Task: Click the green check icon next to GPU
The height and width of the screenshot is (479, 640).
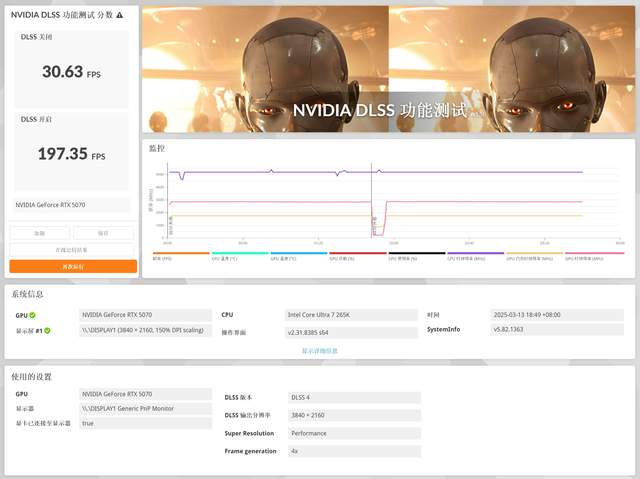Action: 32,315
